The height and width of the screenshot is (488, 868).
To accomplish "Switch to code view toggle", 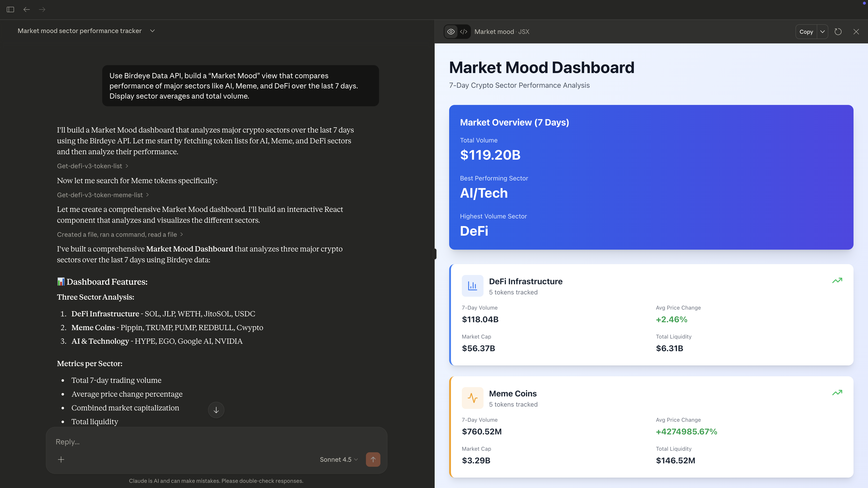I will point(464,32).
